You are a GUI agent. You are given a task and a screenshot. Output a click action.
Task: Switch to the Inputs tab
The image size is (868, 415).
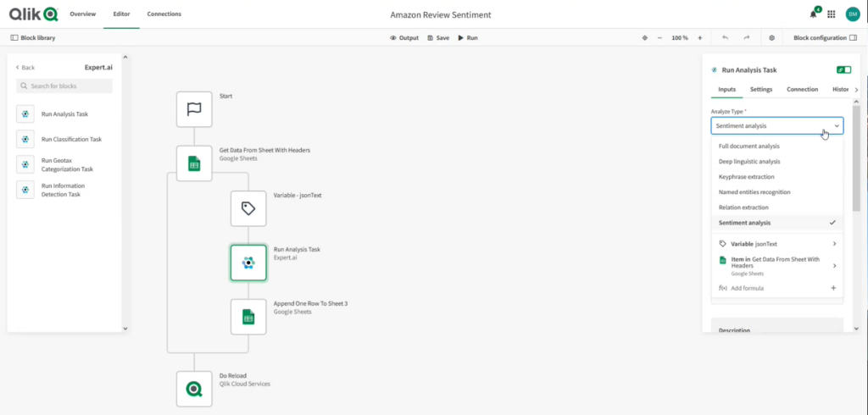pos(726,89)
